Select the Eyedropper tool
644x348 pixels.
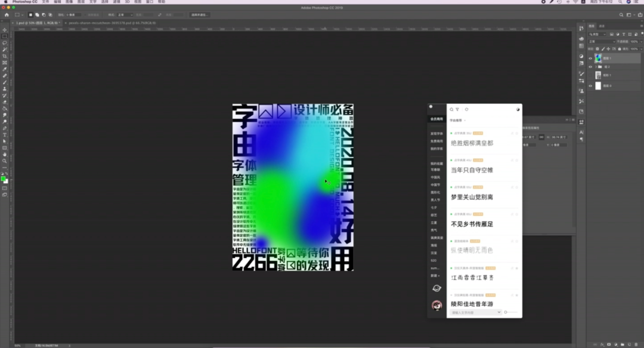tap(5, 69)
